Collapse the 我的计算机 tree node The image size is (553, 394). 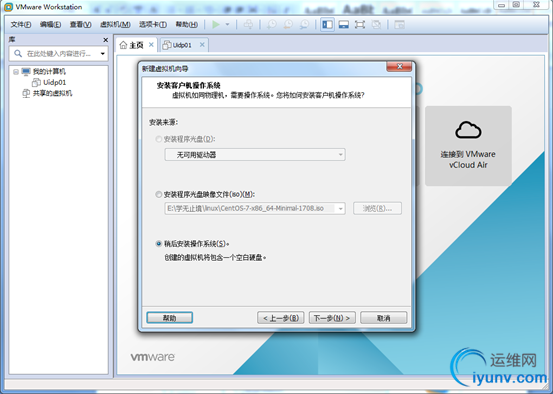point(16,72)
